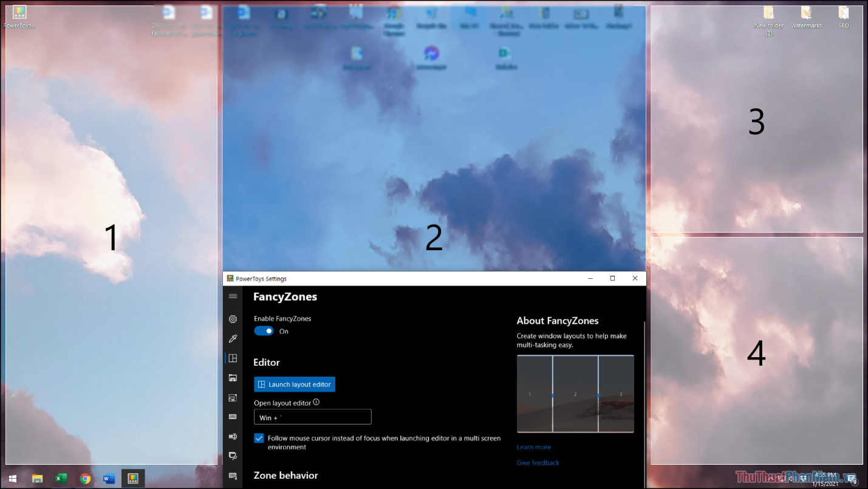Select the Color Picker eyedropper icon
The height and width of the screenshot is (489, 868).
[233, 338]
